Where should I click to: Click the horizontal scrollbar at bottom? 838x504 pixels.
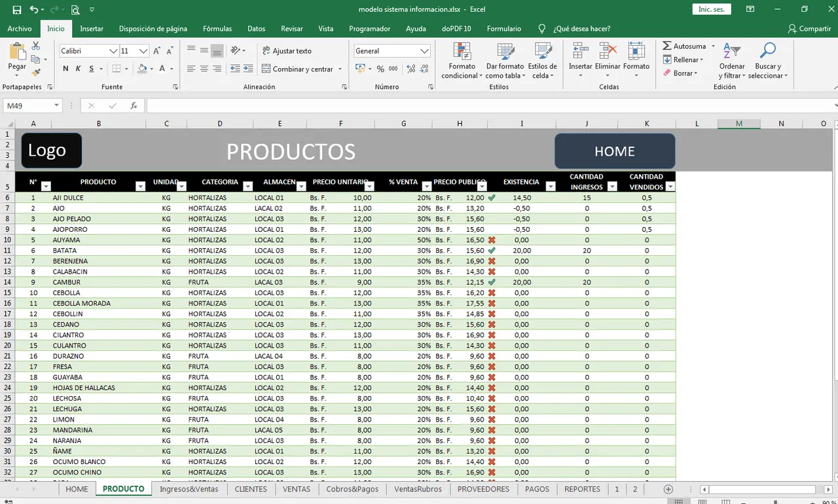[x=761, y=489]
